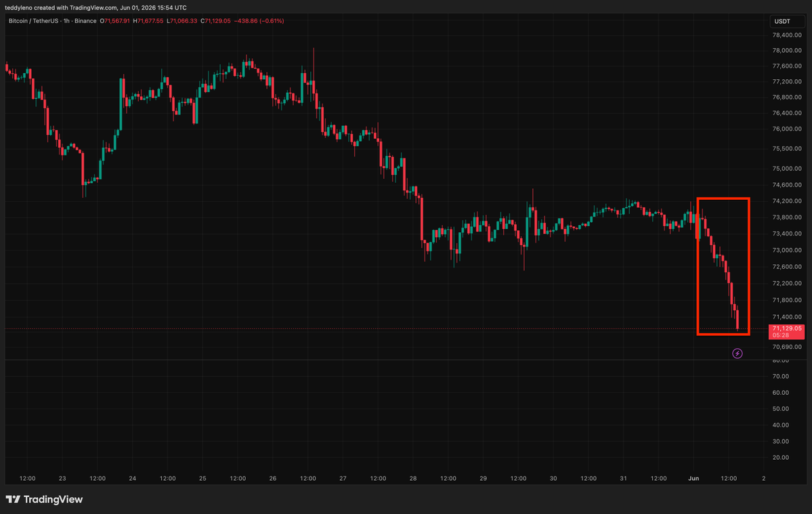This screenshot has width=812, height=514.
Task: Click the date label 27 on time axis
Action: tap(343, 479)
